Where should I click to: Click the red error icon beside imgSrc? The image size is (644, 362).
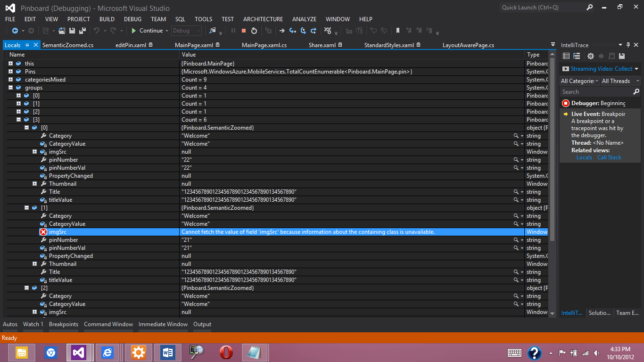pos(43,232)
